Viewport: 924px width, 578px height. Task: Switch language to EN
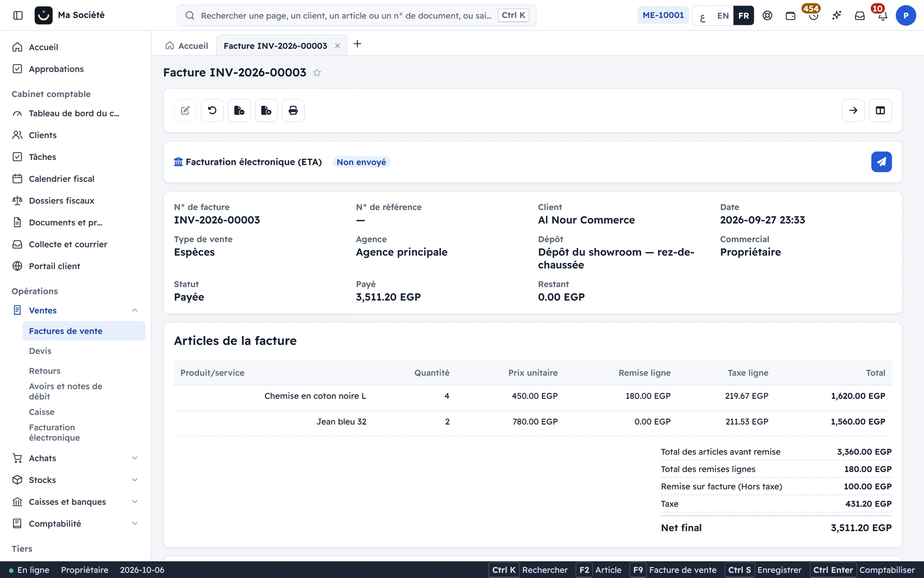[x=723, y=15]
